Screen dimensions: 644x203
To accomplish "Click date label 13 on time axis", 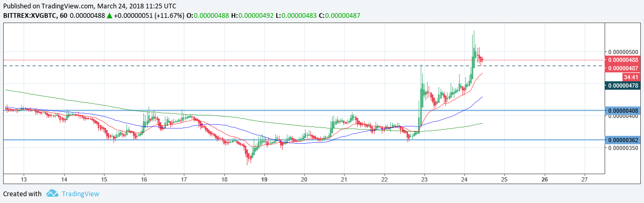I will (24, 179).
